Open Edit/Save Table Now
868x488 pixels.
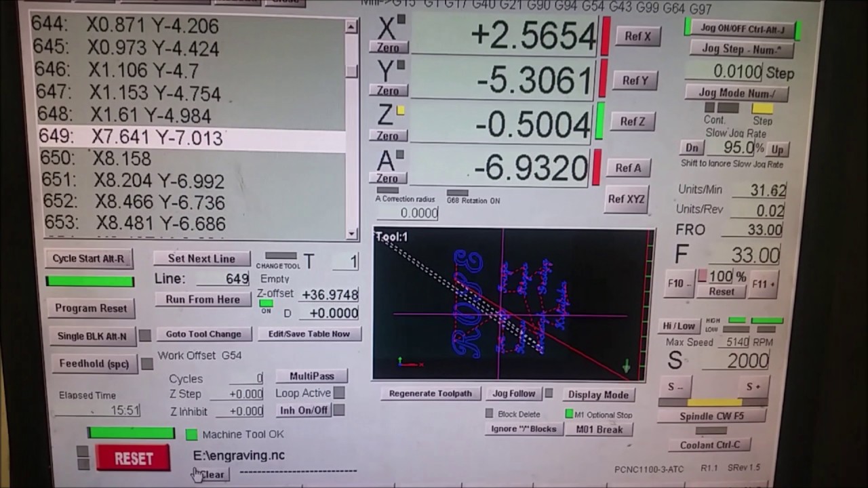pyautogui.click(x=309, y=334)
